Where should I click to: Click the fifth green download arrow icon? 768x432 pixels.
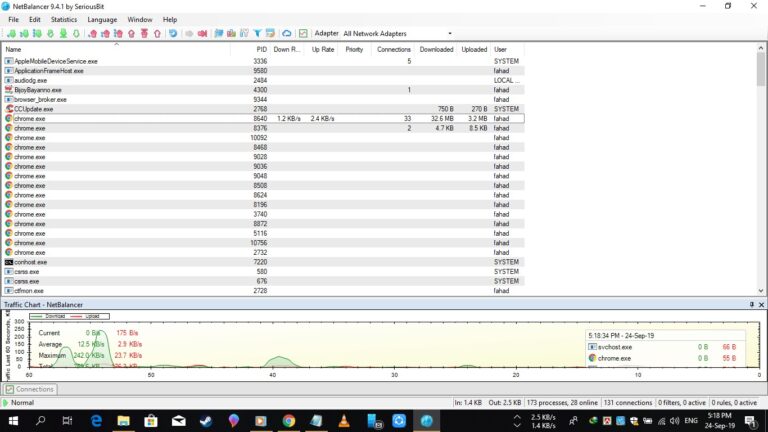pyautogui.click(x=63, y=33)
